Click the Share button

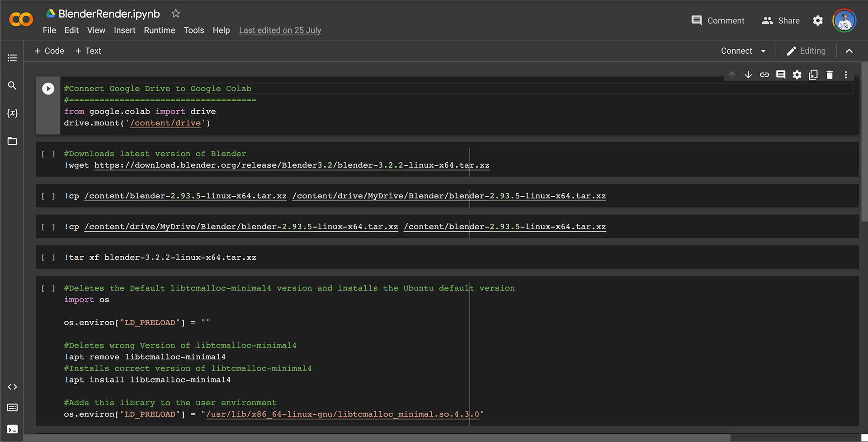click(781, 21)
